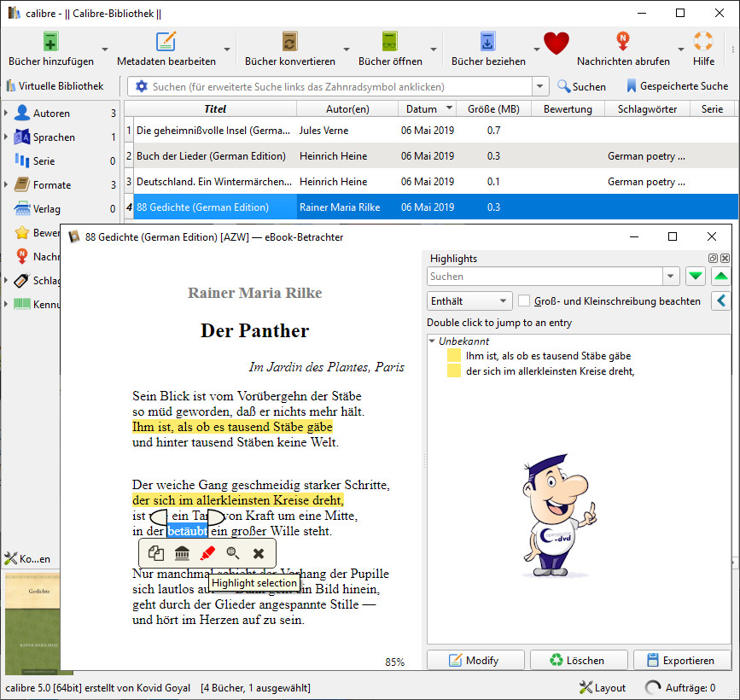Collapse the Unbekannt highlights group
740x700 pixels.
pos(432,341)
